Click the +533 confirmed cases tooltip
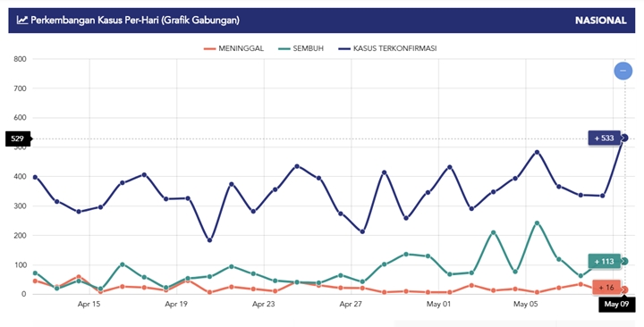Viewport: 644px width, 327px height. click(604, 138)
